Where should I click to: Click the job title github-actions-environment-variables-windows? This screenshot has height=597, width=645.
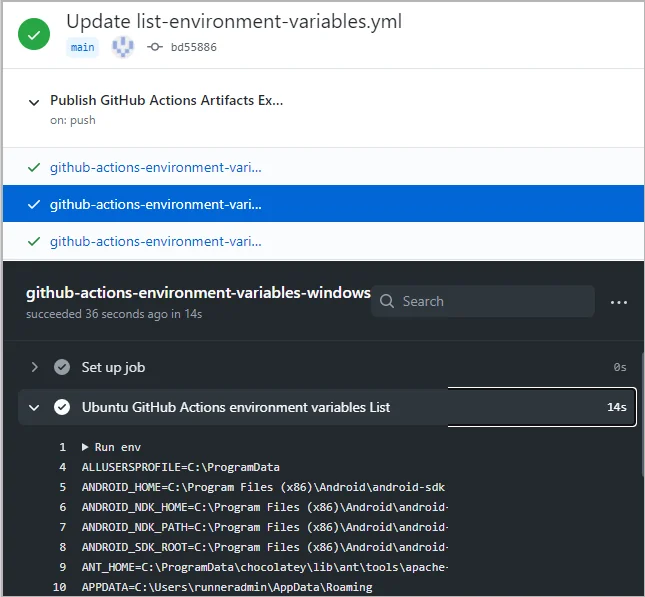click(198, 293)
